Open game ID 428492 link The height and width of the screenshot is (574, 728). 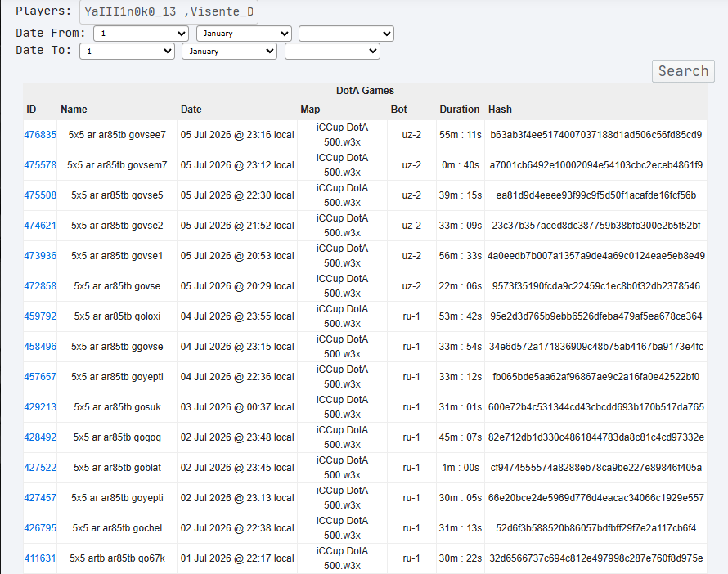click(40, 437)
